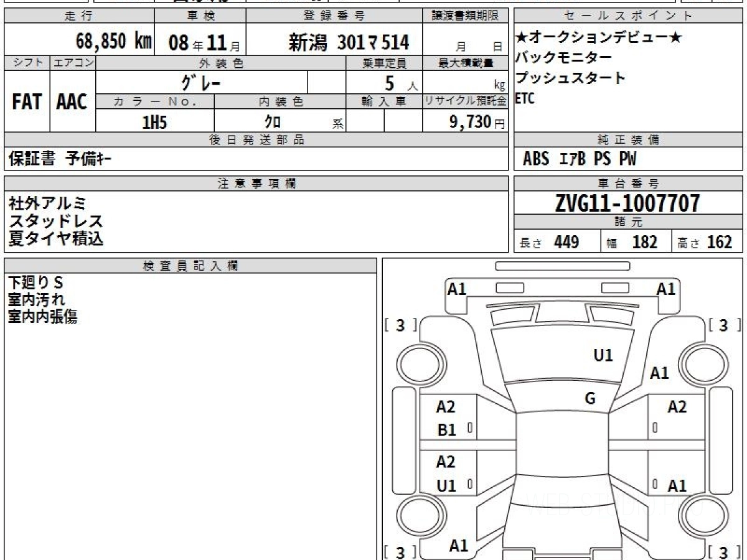Image resolution: width=747 pixels, height=560 pixels.
Task: Click the 諸元 header
Action: tap(628, 222)
